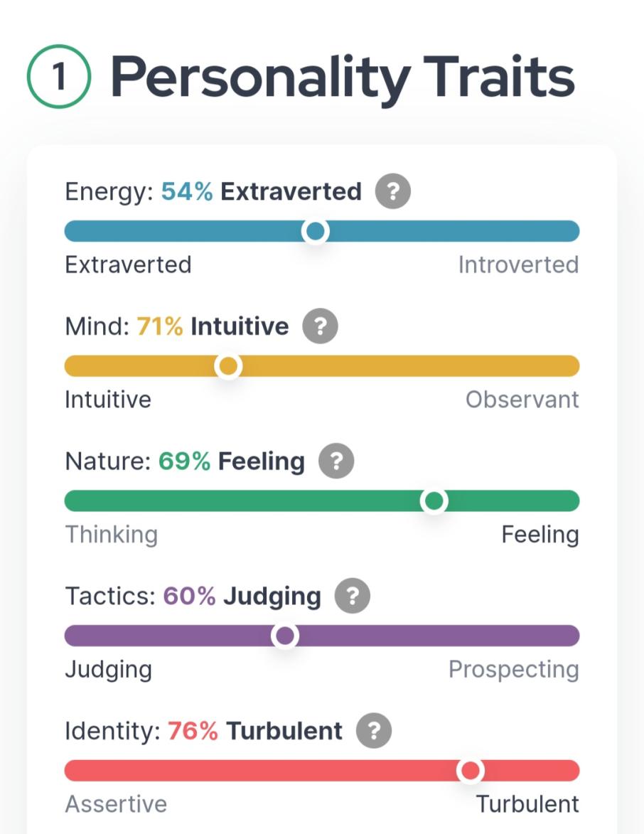Click the blue Energy slider handle

[315, 231]
